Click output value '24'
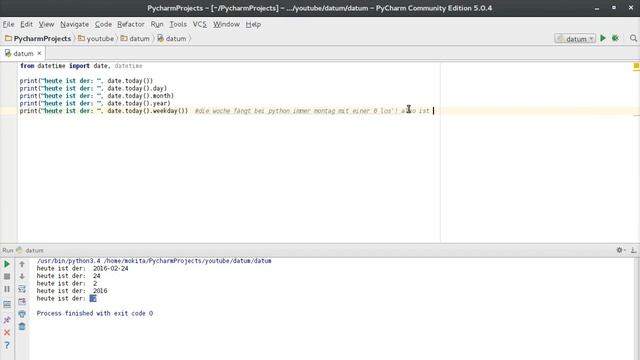This screenshot has width=640, height=360. point(97,276)
